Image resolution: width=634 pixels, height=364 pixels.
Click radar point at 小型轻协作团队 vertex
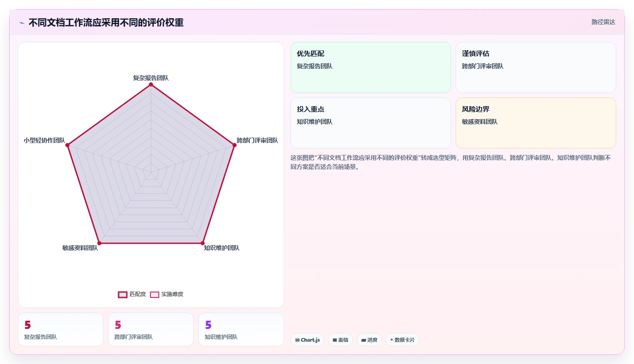[68, 145]
